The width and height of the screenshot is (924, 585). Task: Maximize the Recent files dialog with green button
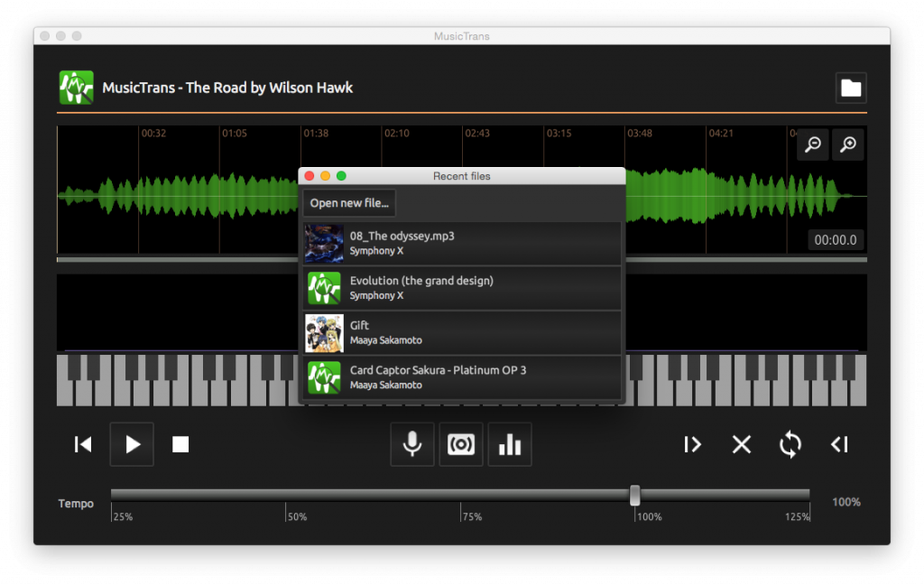[x=341, y=176]
